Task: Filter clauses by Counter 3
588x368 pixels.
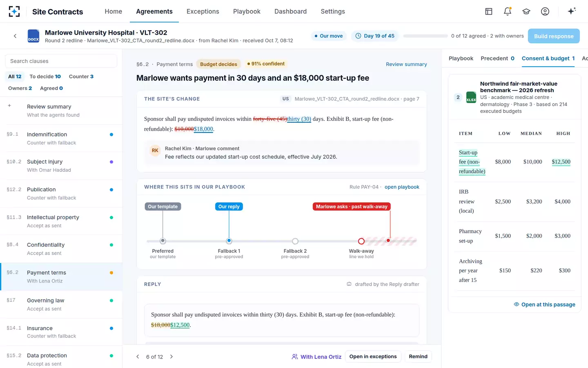Action: tap(81, 76)
